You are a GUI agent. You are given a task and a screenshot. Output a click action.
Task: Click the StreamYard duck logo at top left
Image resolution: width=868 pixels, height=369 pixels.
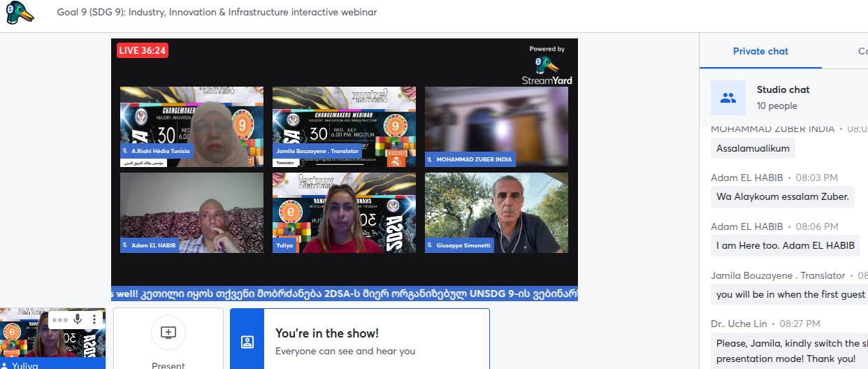(x=20, y=13)
